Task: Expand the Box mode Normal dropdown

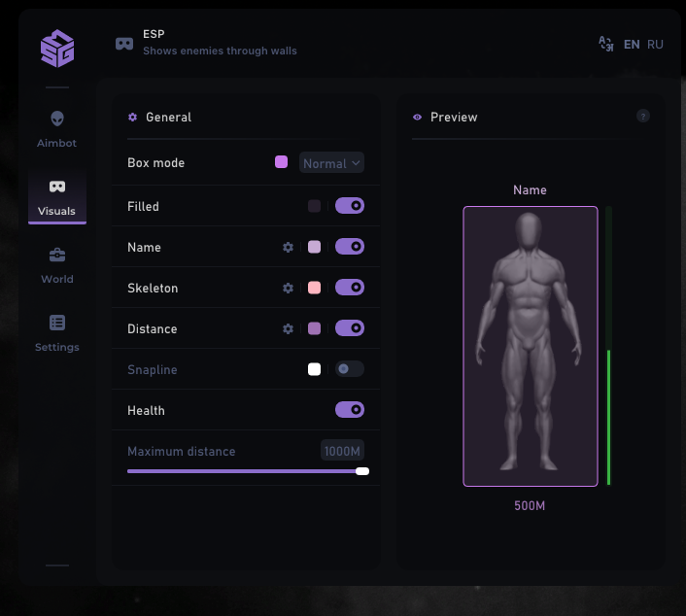Action: (x=331, y=163)
